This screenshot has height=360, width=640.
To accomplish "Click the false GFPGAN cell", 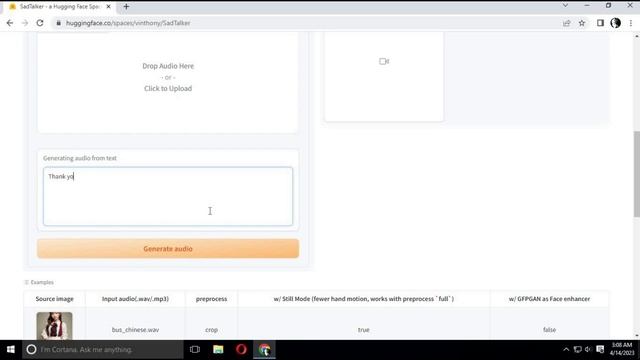I will [x=549, y=330].
